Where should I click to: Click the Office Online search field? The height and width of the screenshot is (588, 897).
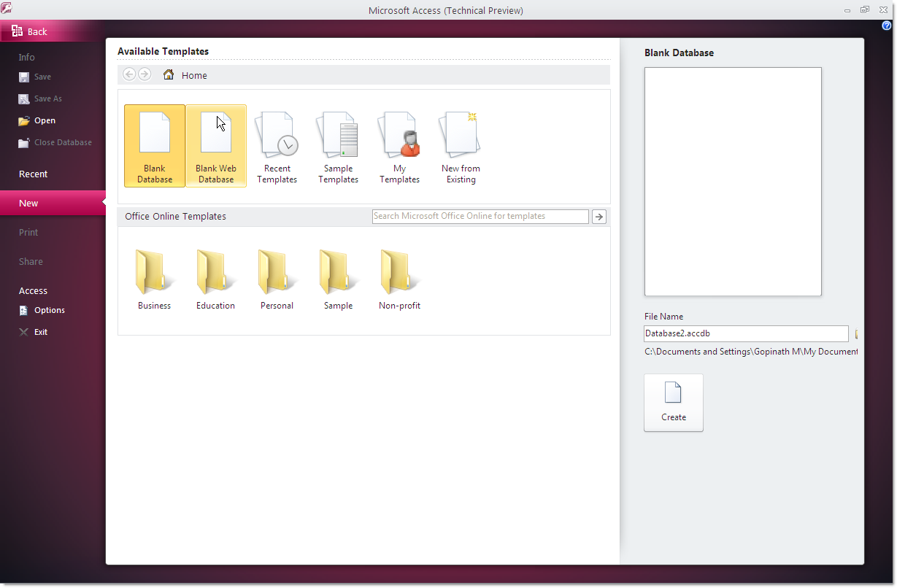click(480, 217)
